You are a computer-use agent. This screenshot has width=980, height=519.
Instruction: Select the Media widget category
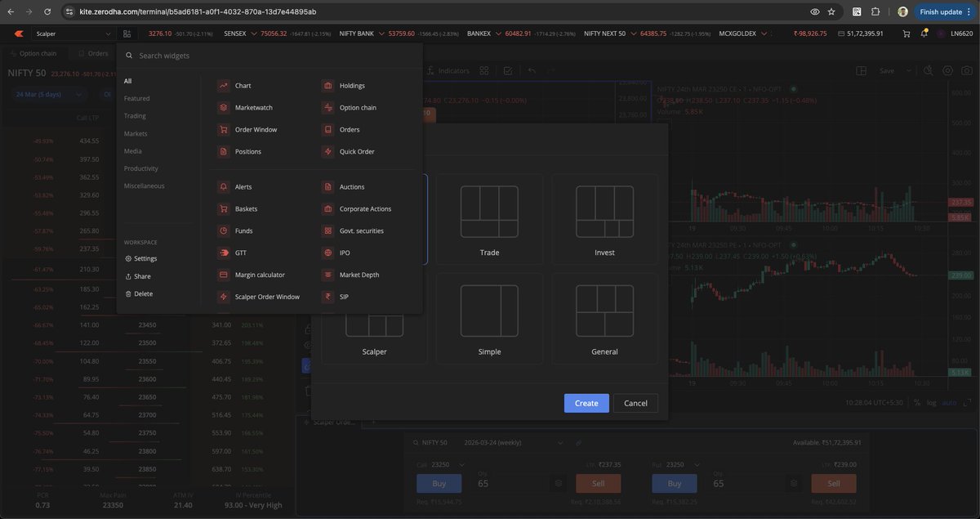[133, 151]
